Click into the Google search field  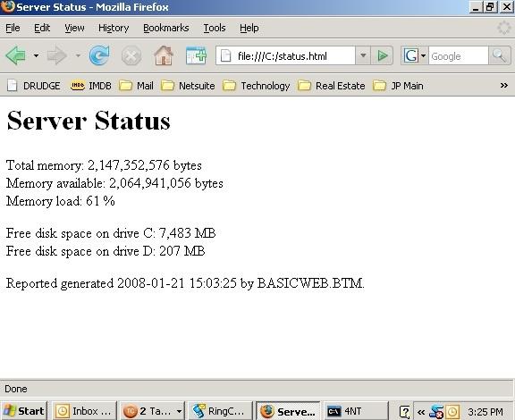(458, 55)
